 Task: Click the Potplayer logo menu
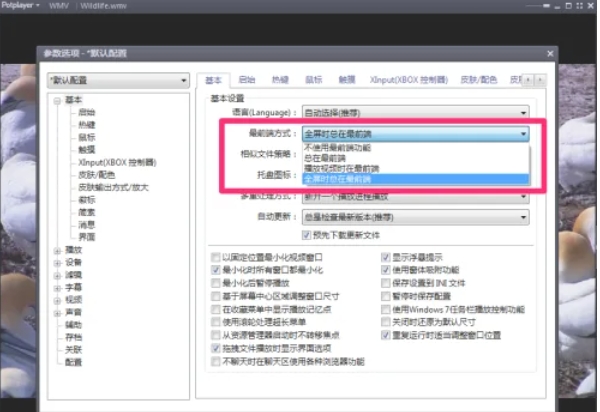point(21,6)
